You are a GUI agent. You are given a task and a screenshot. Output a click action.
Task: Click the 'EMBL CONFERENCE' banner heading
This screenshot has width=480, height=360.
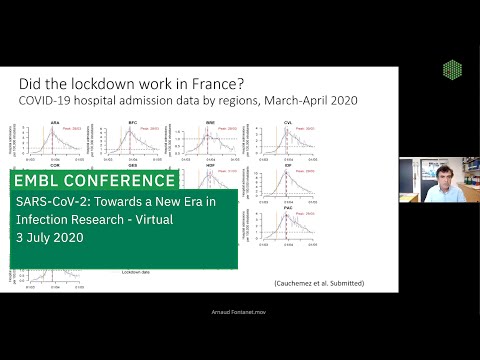94,180
